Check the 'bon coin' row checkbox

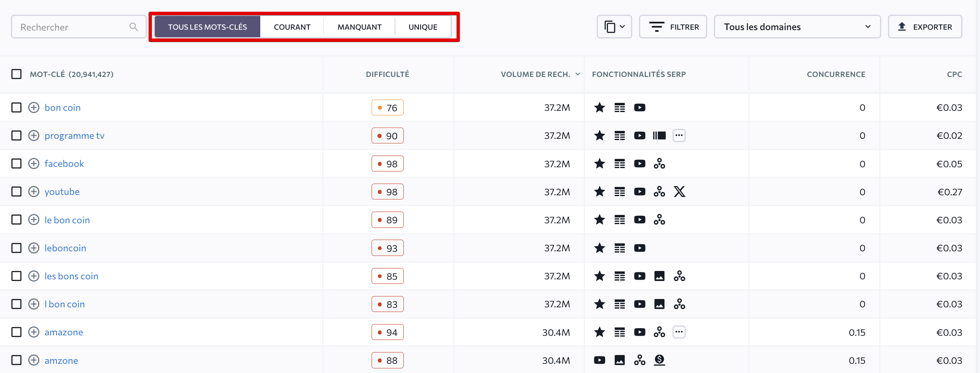16,107
